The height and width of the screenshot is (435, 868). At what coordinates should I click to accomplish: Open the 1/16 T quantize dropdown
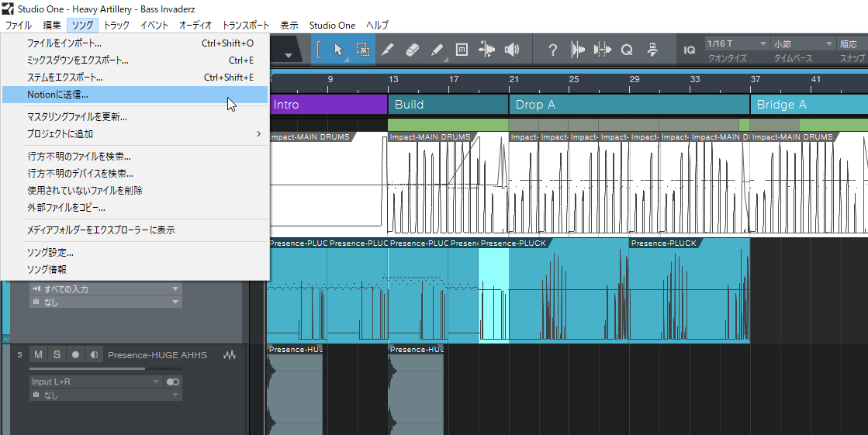coord(737,43)
